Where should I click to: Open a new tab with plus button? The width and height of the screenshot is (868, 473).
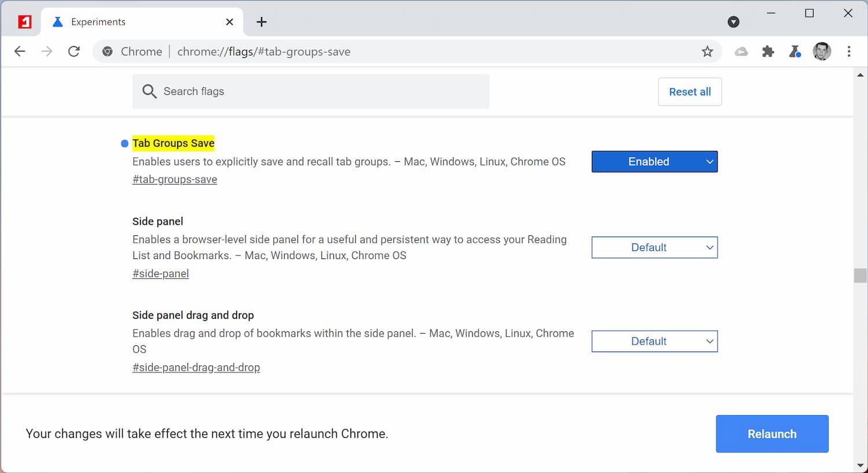[262, 22]
